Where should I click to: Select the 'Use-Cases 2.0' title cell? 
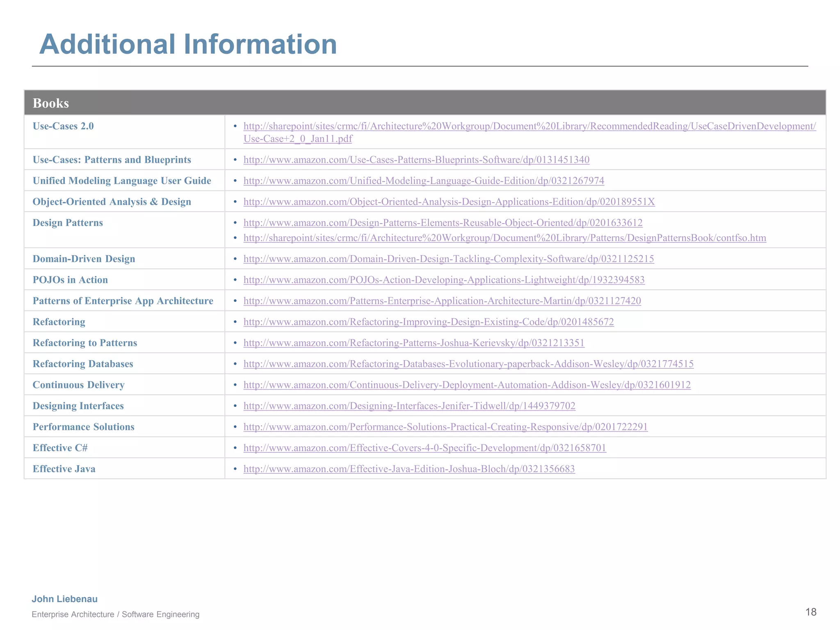click(124, 132)
